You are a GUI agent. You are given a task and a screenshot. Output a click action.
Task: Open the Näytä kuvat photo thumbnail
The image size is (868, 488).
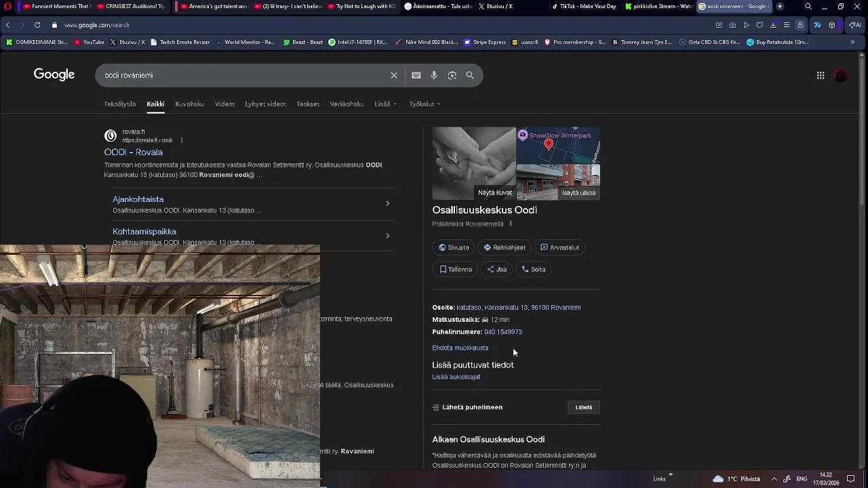(474, 163)
